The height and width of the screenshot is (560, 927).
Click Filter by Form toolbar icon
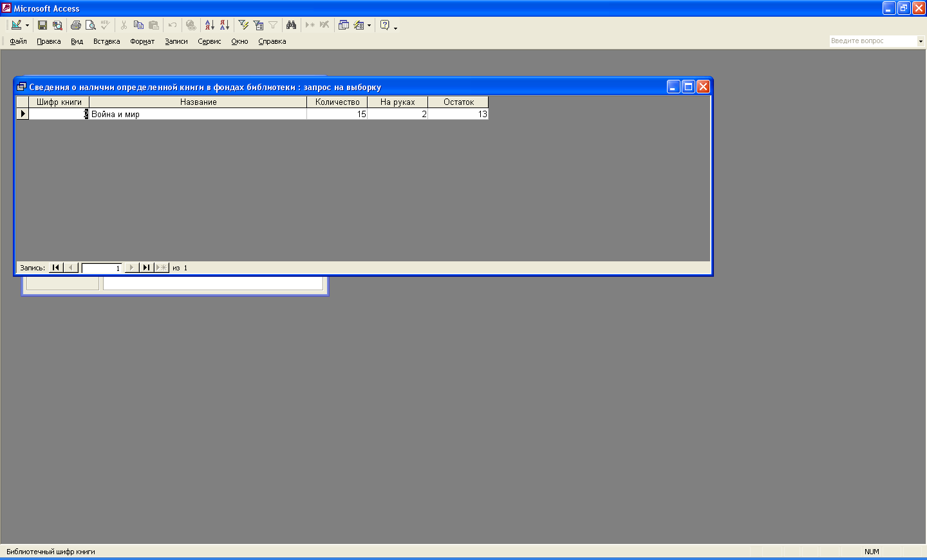258,25
